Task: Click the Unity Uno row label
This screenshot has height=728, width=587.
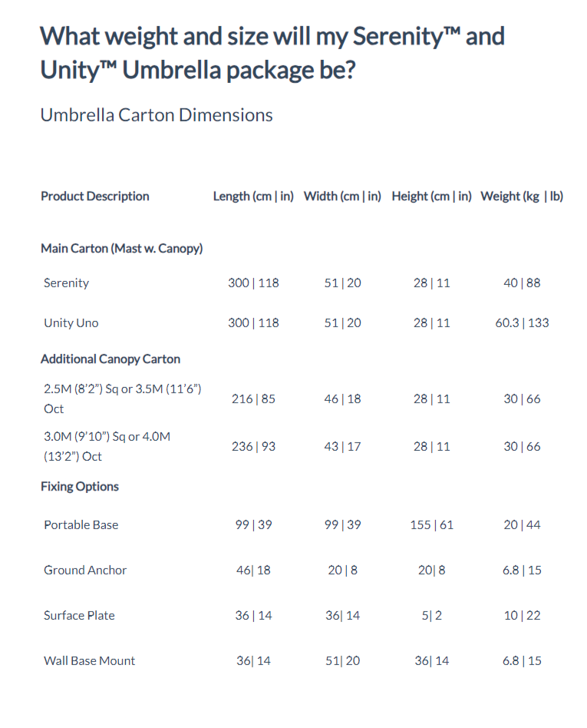Action: 71,323
